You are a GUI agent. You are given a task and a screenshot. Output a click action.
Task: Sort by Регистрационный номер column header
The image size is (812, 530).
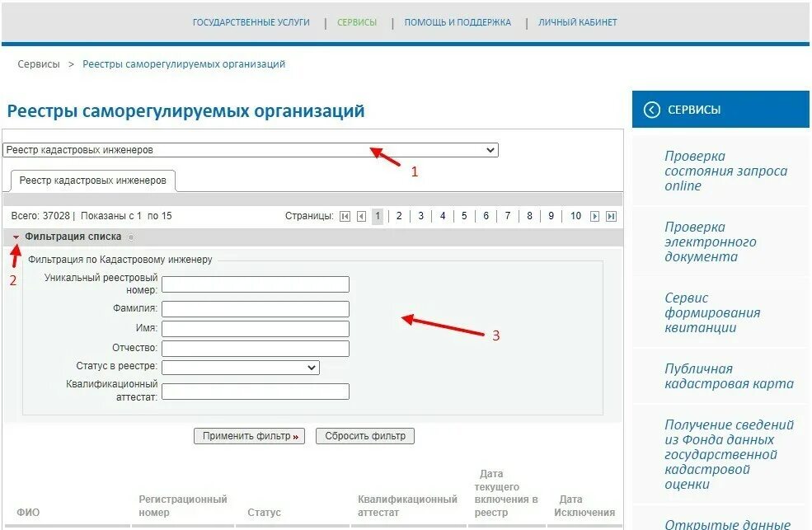[x=182, y=505]
